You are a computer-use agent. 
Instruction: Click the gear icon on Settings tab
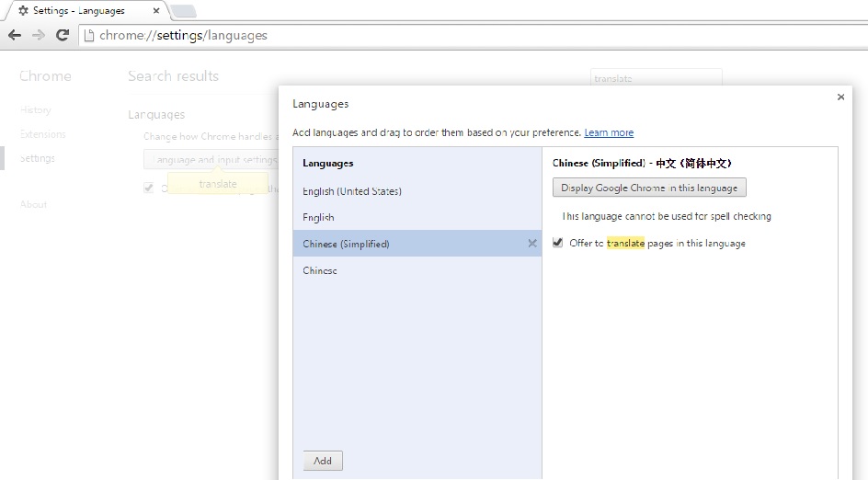(x=23, y=10)
